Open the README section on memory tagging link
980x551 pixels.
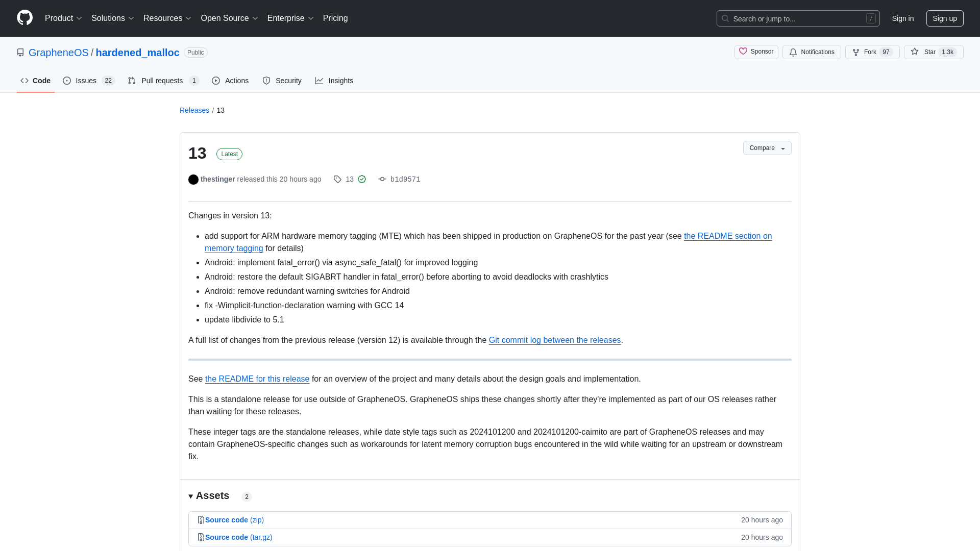point(728,236)
